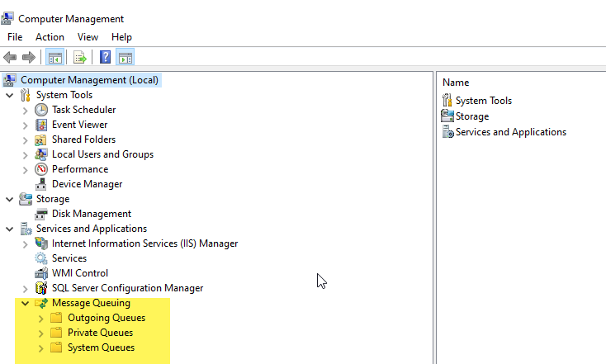The width and height of the screenshot is (606, 364).
Task: Select the WMI Control icon
Action: click(41, 273)
